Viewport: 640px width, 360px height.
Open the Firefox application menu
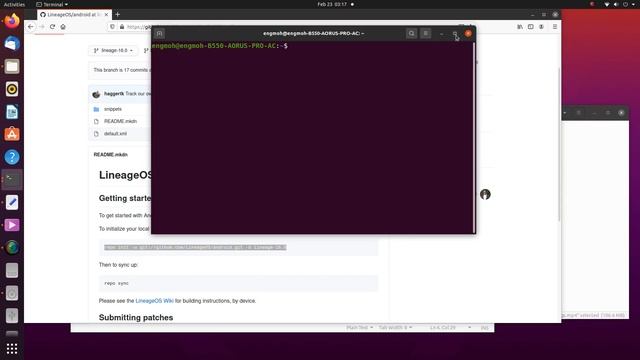pyautogui.click(x=555, y=27)
